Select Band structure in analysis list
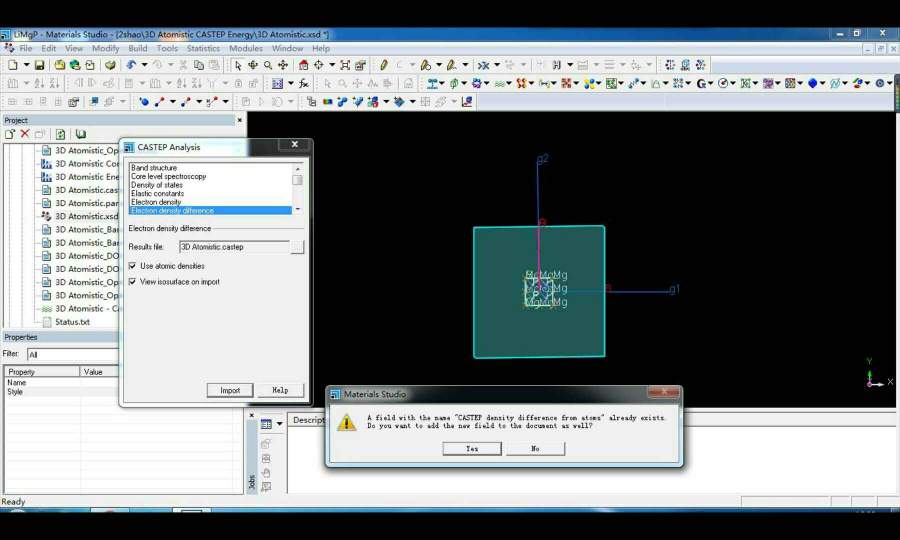Image resolution: width=900 pixels, height=540 pixels. [154, 168]
